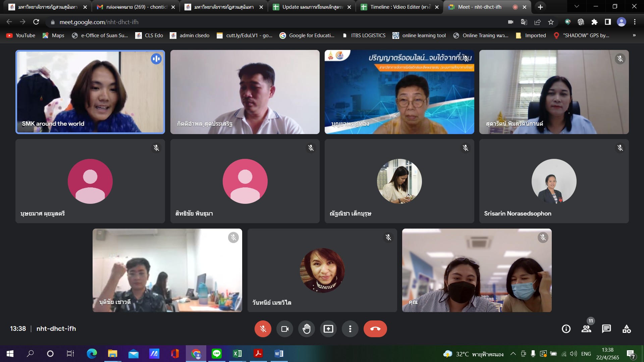The height and width of the screenshot is (362, 644).
Task: Click the system volume speaker icon
Action: pyautogui.click(x=574, y=354)
